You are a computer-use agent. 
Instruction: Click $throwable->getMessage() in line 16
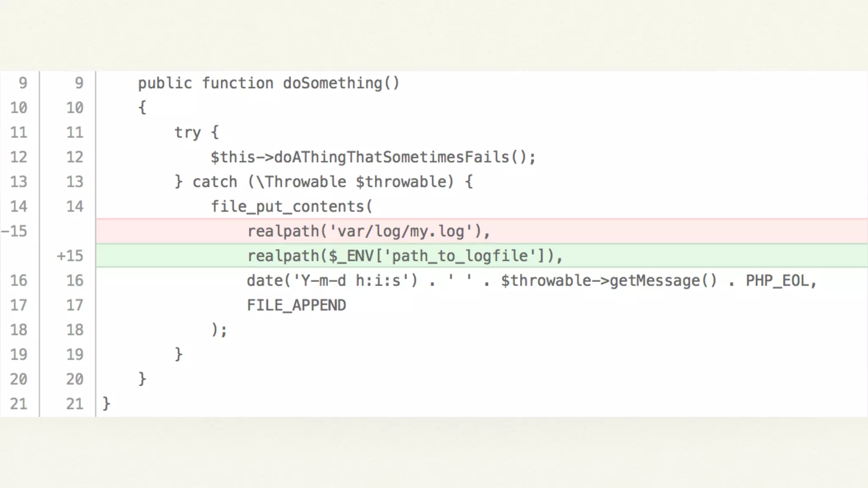click(609, 280)
